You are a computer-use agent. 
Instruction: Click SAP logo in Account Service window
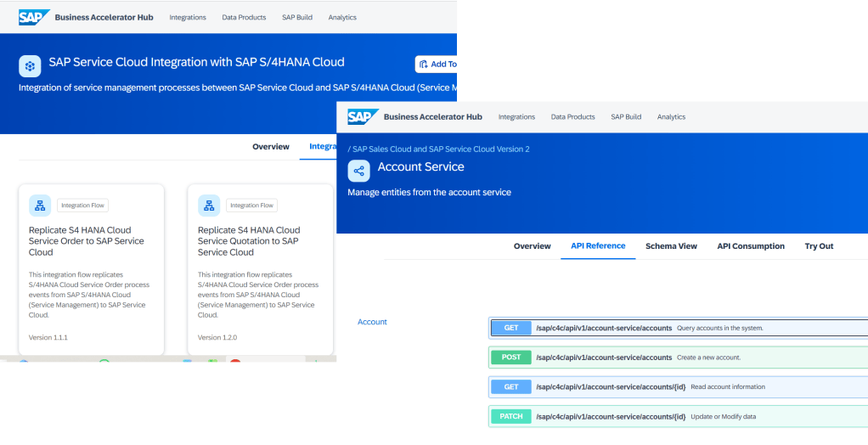[364, 117]
